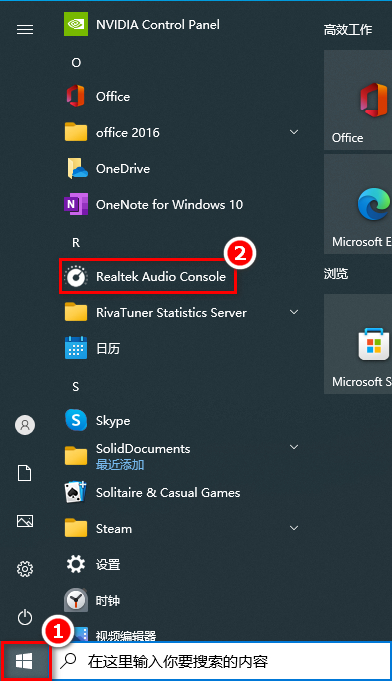The image size is (392, 681).
Task: Open 视频编辑器 app icon
Action: pos(81,634)
